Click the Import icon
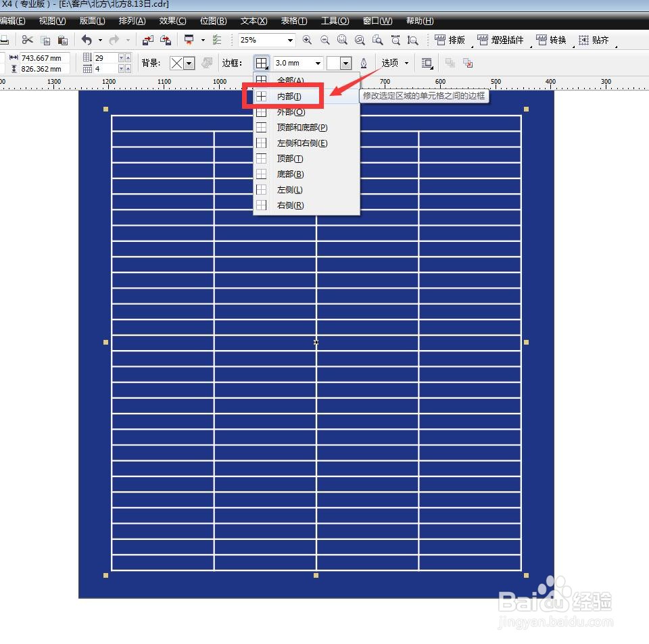 [148, 40]
